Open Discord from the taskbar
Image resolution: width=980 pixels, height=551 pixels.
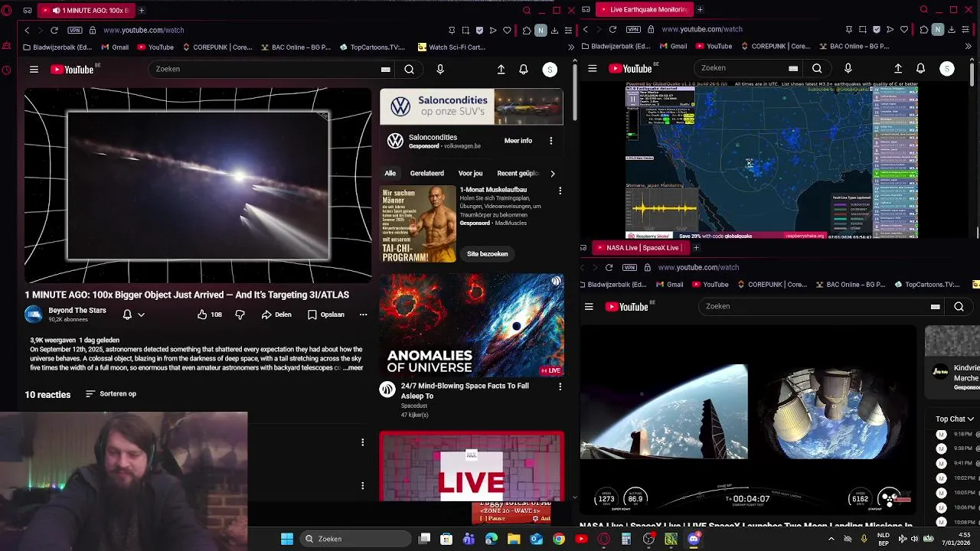pyautogui.click(x=694, y=540)
